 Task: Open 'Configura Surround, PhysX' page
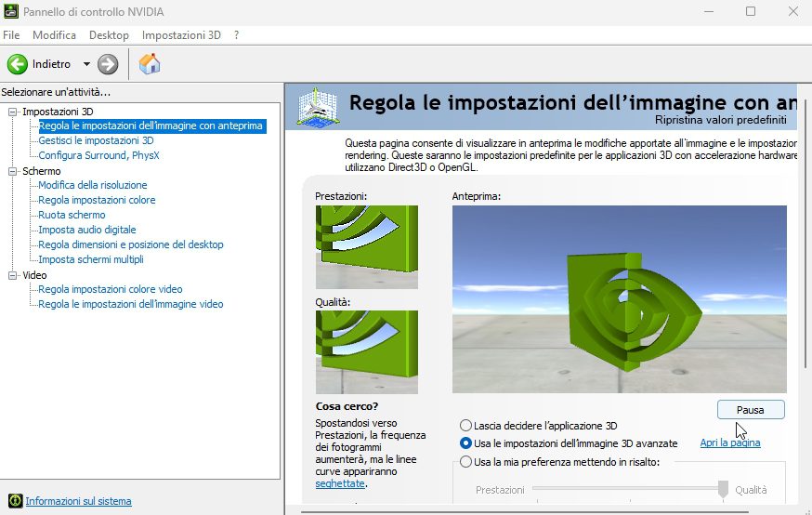click(98, 155)
